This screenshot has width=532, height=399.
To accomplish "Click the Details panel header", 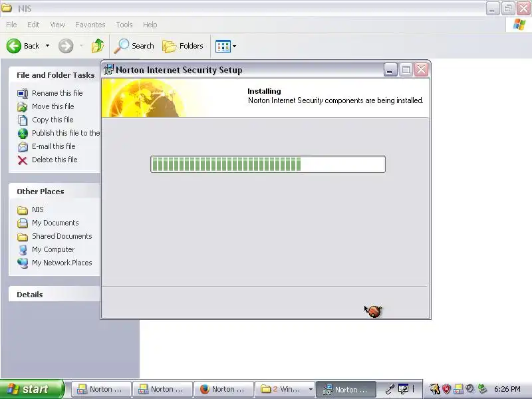I will point(30,295).
